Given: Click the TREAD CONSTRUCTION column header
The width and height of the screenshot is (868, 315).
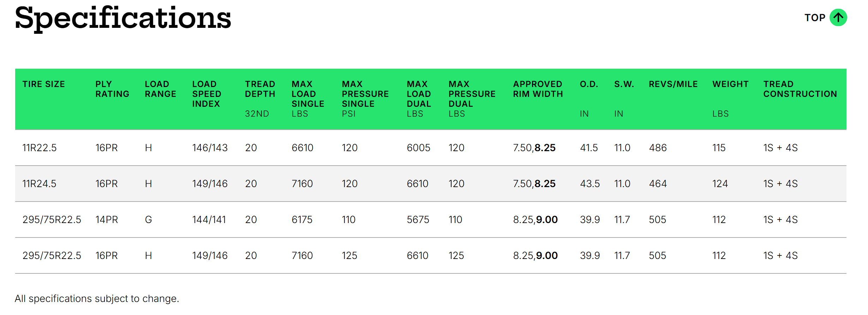Looking at the screenshot, I should [x=800, y=89].
